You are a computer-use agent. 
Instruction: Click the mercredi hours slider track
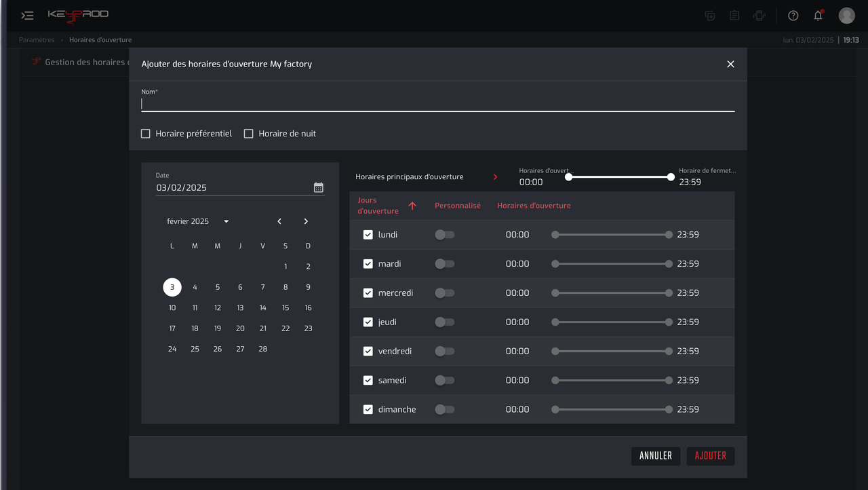[x=612, y=293]
